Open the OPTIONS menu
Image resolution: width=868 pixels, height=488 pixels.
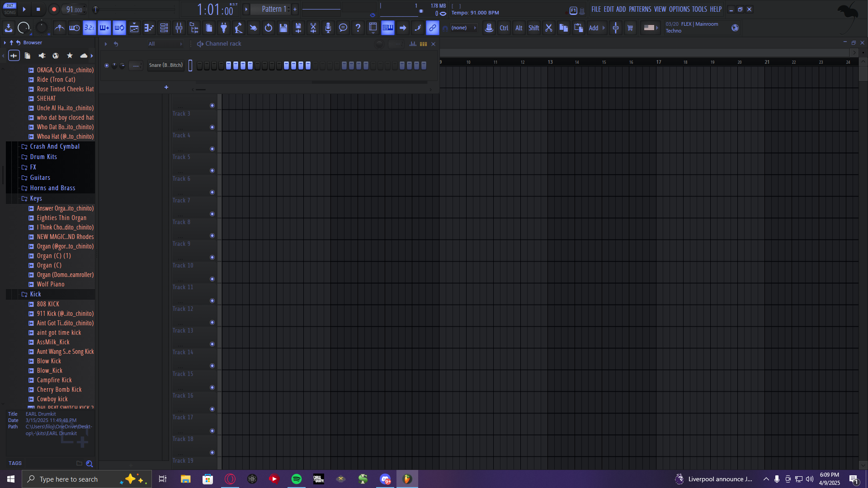pyautogui.click(x=679, y=9)
